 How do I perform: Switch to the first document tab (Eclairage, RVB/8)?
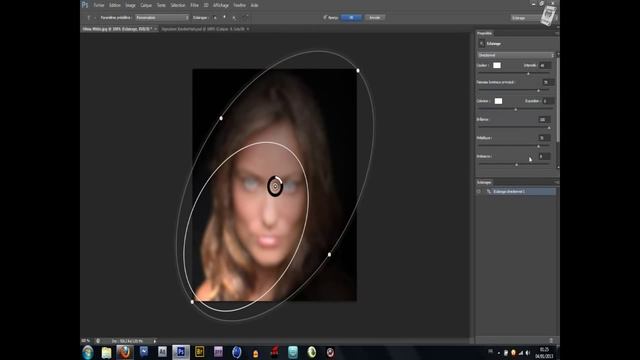117,29
